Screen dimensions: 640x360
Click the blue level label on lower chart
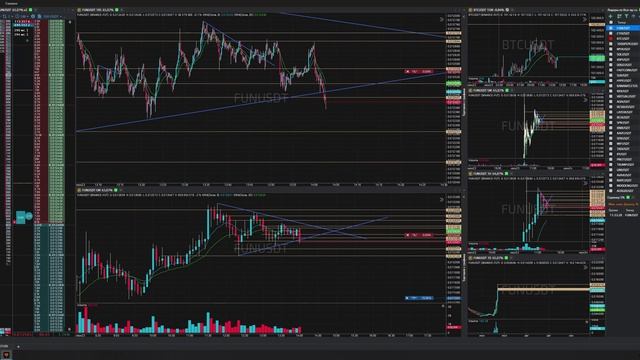tap(419, 298)
